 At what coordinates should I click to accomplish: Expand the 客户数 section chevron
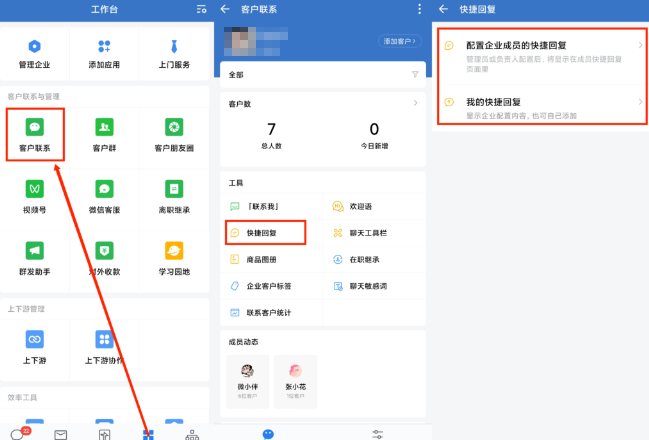pyautogui.click(x=415, y=103)
